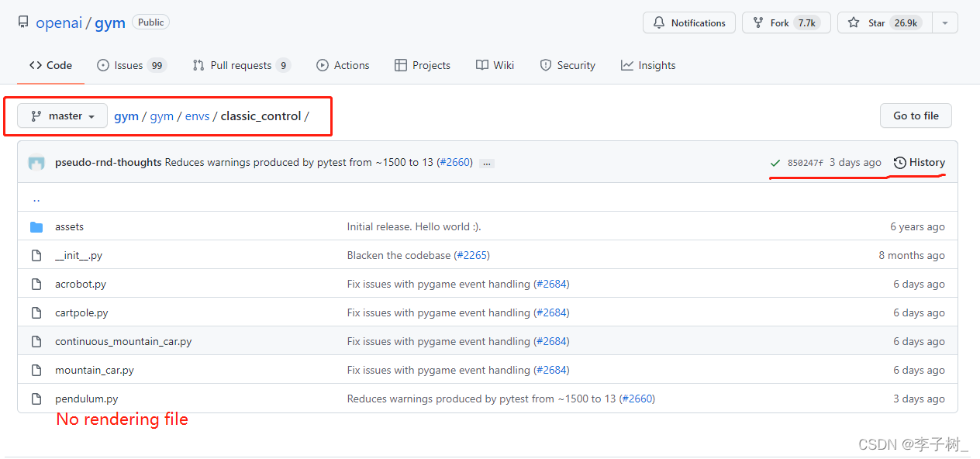
Task: Click pseudo-rnd-thoughts avatar image
Action: [36, 163]
